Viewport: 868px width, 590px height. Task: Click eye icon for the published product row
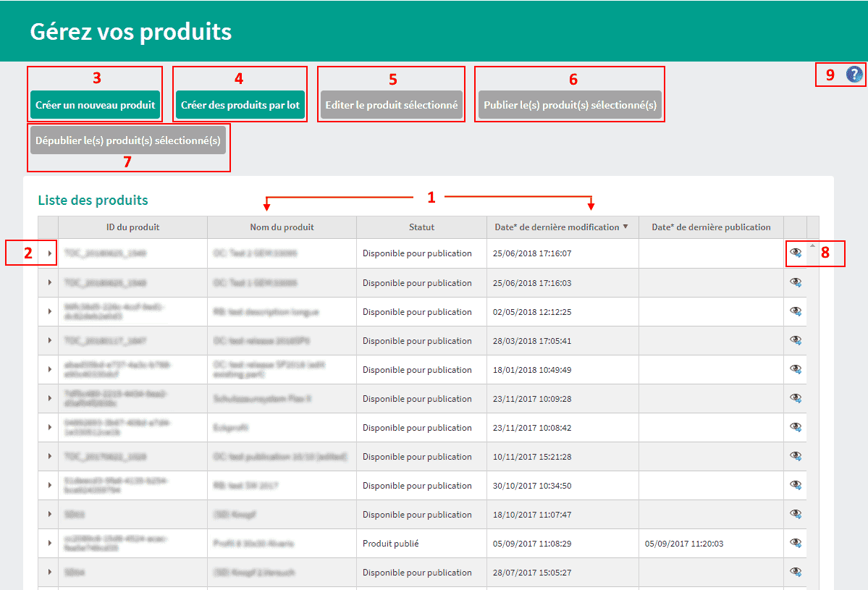pyautogui.click(x=796, y=543)
